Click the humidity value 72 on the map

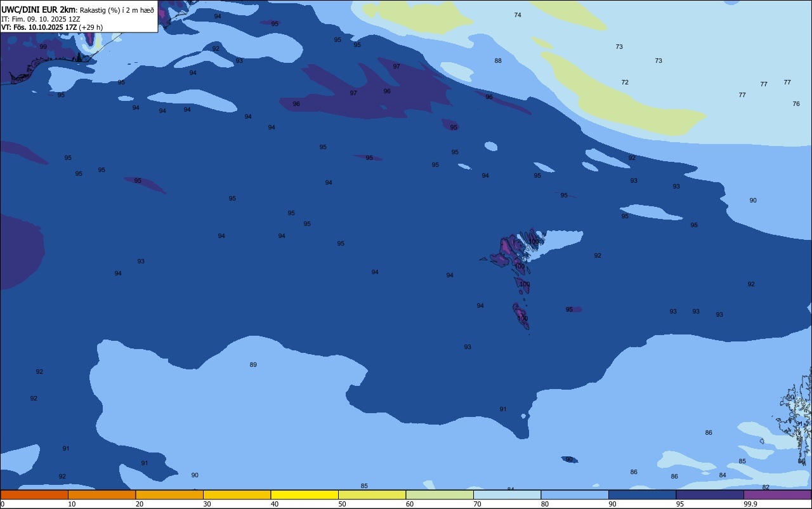pos(625,83)
